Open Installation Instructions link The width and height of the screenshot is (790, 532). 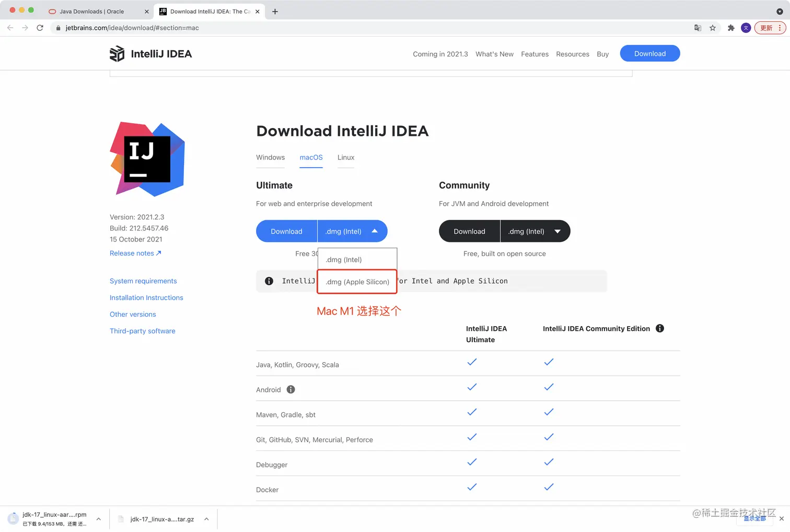point(146,297)
